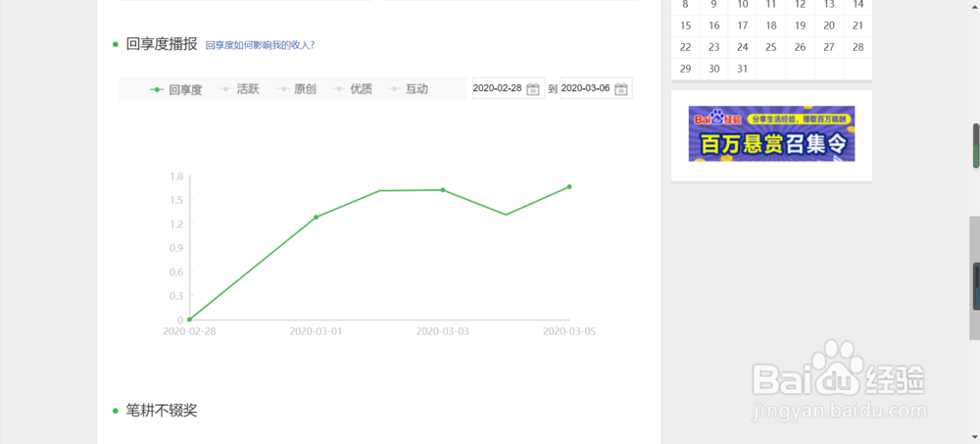This screenshot has width=980, height=444.
Task: Select calendar day 16
Action: coord(713,25)
